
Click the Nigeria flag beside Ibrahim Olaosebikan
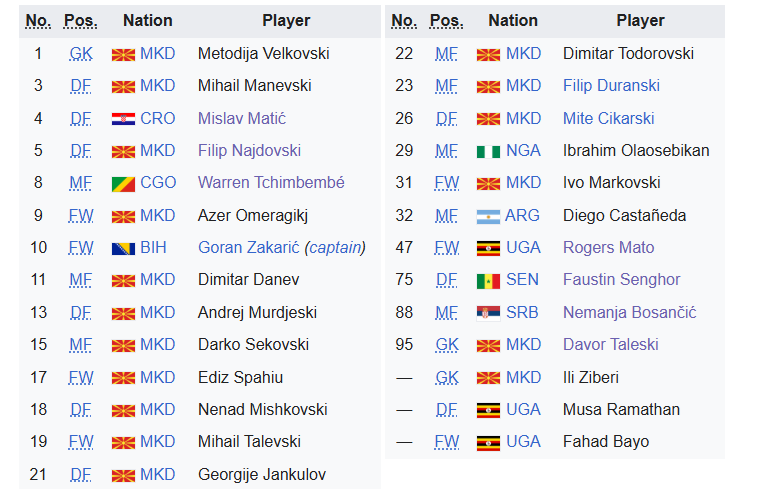click(488, 152)
